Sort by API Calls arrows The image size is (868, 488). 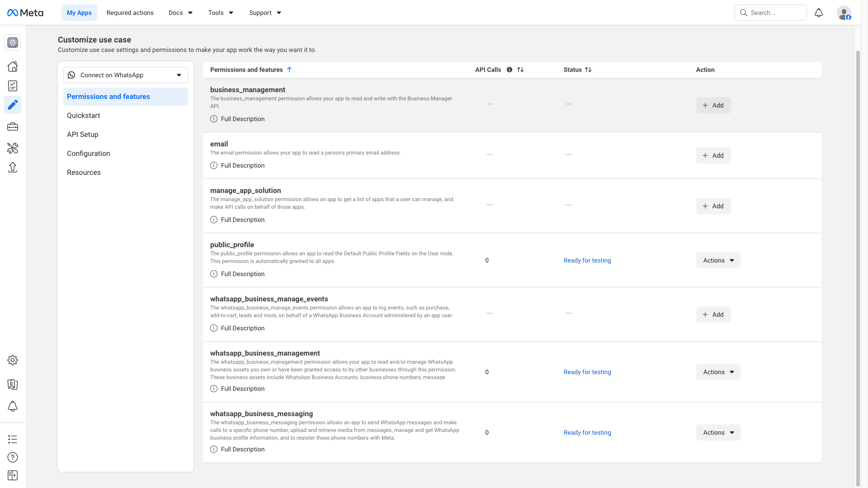coord(520,70)
